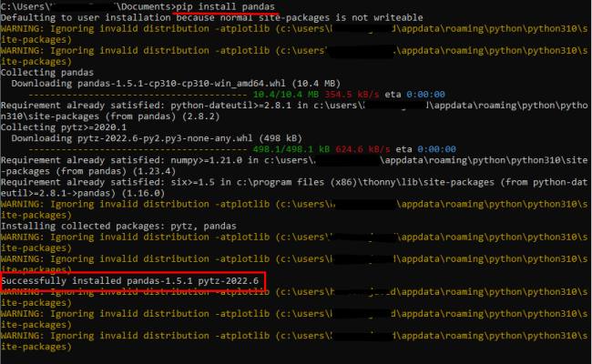Image resolution: width=592 pixels, height=364 pixels.
Task: Click the dashed progress bar before 10.4/10.4 MB
Action: (138, 95)
